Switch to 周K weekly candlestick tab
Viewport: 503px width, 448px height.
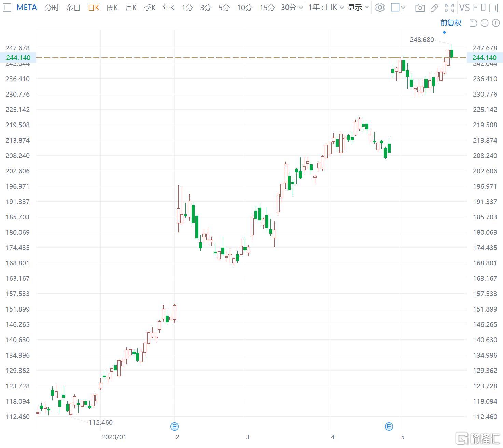[112, 8]
